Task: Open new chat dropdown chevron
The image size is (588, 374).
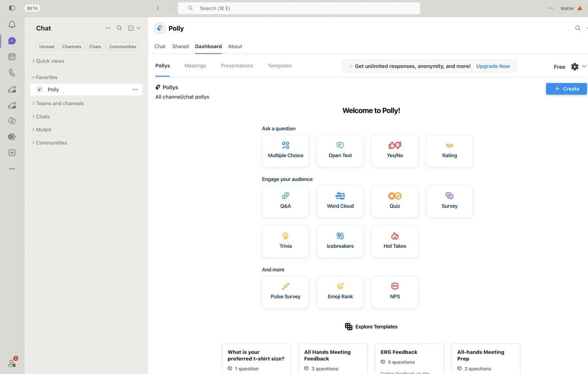Action: (x=139, y=28)
